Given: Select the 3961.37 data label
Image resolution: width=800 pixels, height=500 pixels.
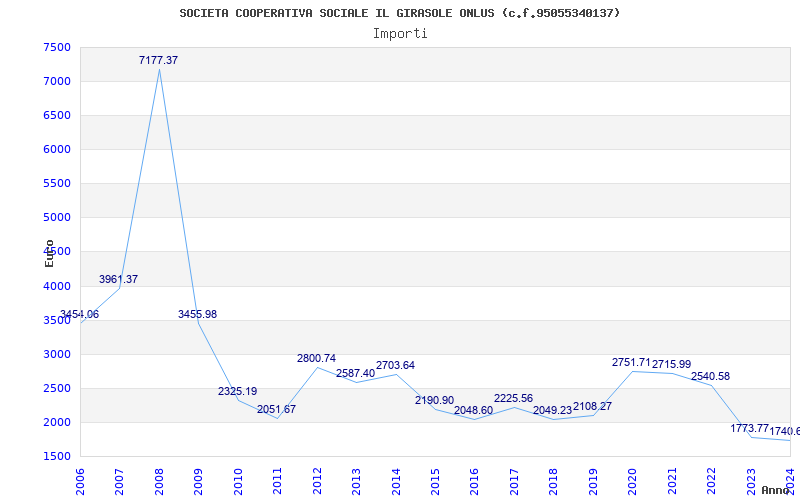Looking at the screenshot, I should (x=118, y=279).
